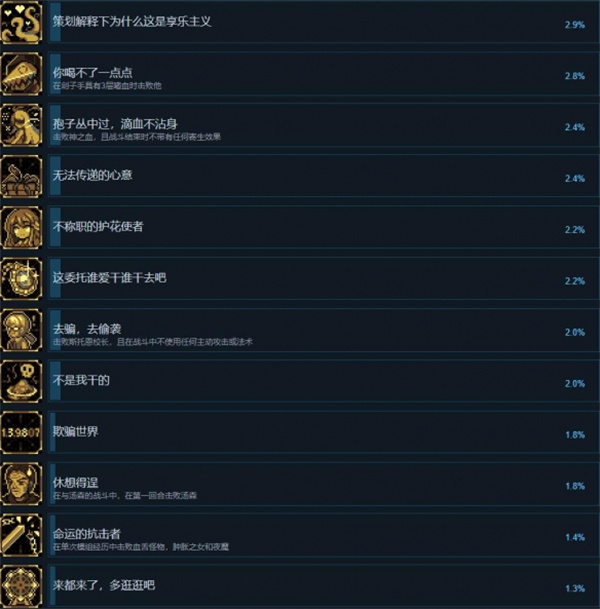Screen dimensions: 600x609
Task: Click the description under 休想得逞 title
Action: 125,496
